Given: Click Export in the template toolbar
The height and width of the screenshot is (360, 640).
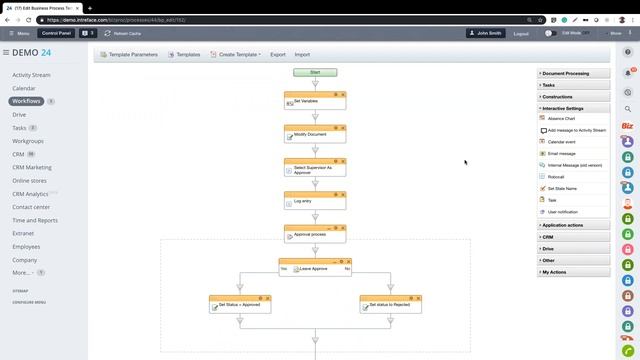Looking at the screenshot, I should [278, 54].
